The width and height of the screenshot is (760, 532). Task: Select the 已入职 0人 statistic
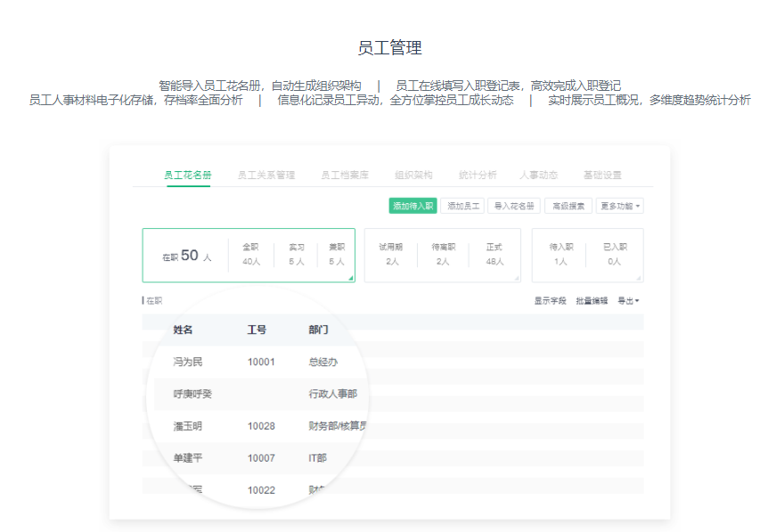[615, 255]
